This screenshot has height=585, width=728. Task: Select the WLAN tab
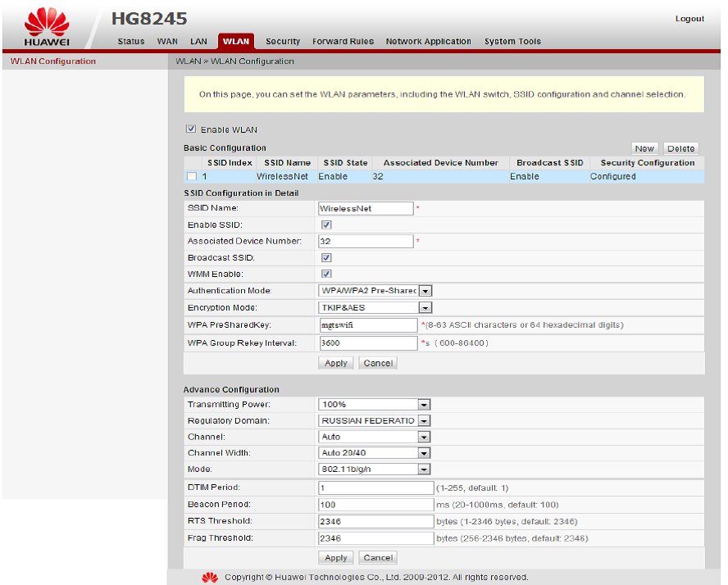(236, 41)
